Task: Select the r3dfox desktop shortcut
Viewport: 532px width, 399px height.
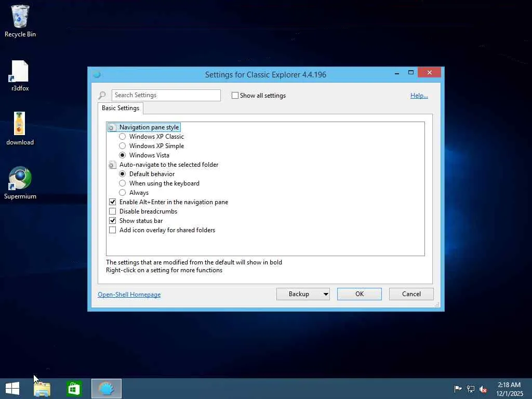Action: (20, 75)
